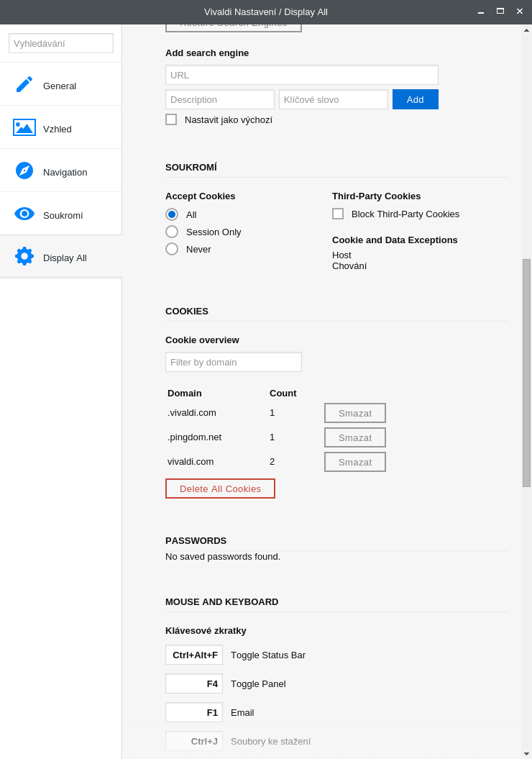Focus the Filter by domain field

click(234, 362)
